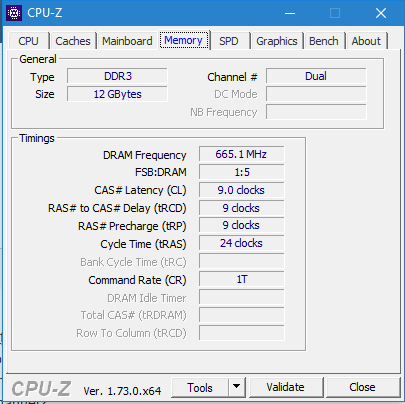Click the Size field showing 12 GBytes
Image resolution: width=405 pixels, height=404 pixels.
tap(117, 94)
